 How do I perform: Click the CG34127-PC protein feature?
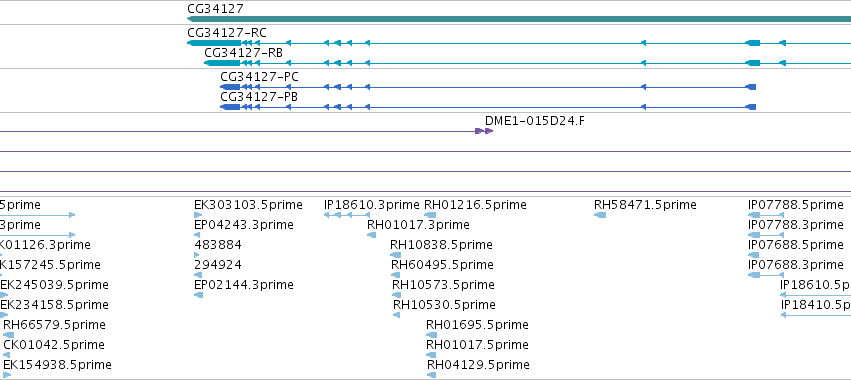[488, 87]
